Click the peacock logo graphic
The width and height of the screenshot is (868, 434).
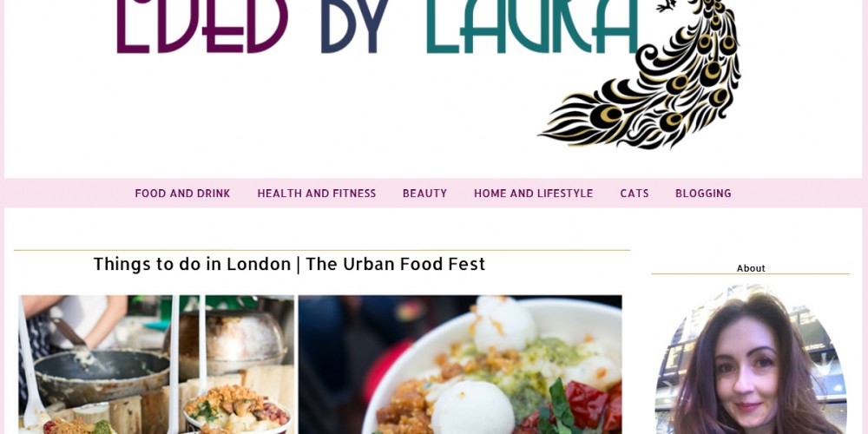click(x=641, y=73)
